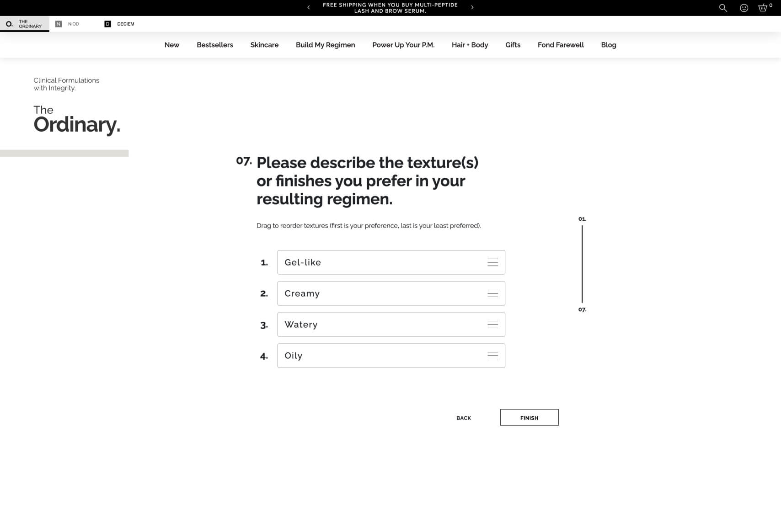Show next promo banner with right chevron

[472, 7]
